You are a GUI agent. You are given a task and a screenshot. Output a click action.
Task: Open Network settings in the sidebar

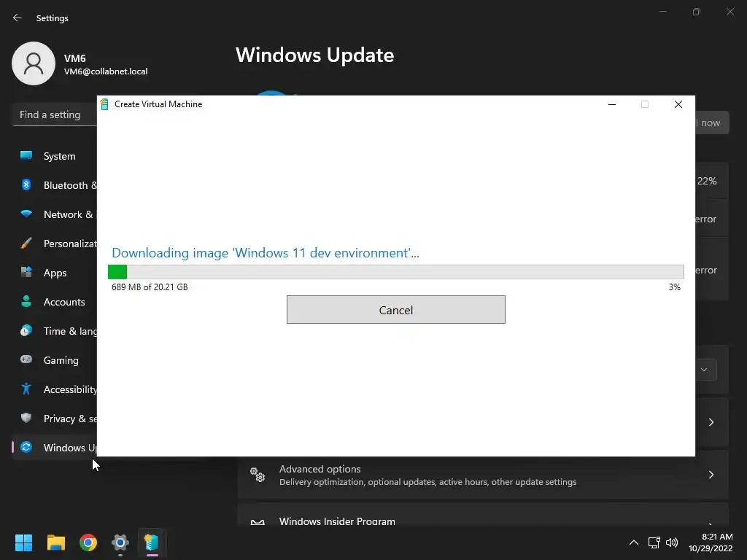click(x=54, y=214)
